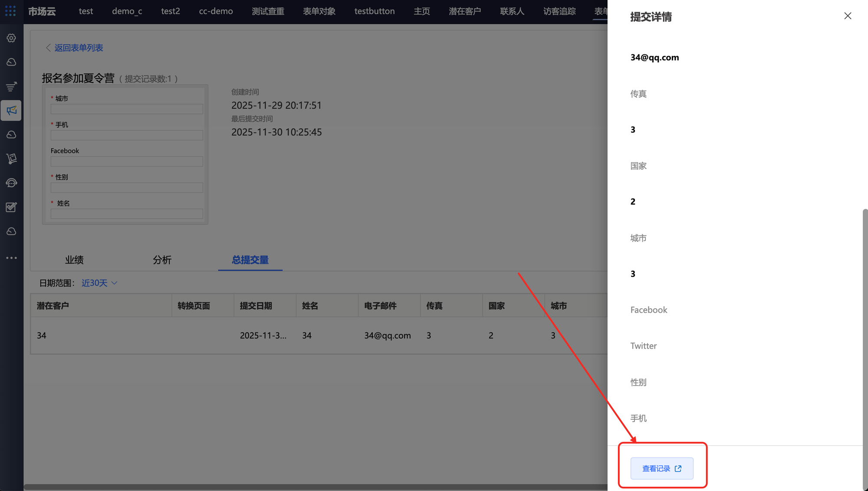This screenshot has width=868, height=491.
Task: Open the more options ellipsis in sidebar
Action: pyautogui.click(x=12, y=258)
